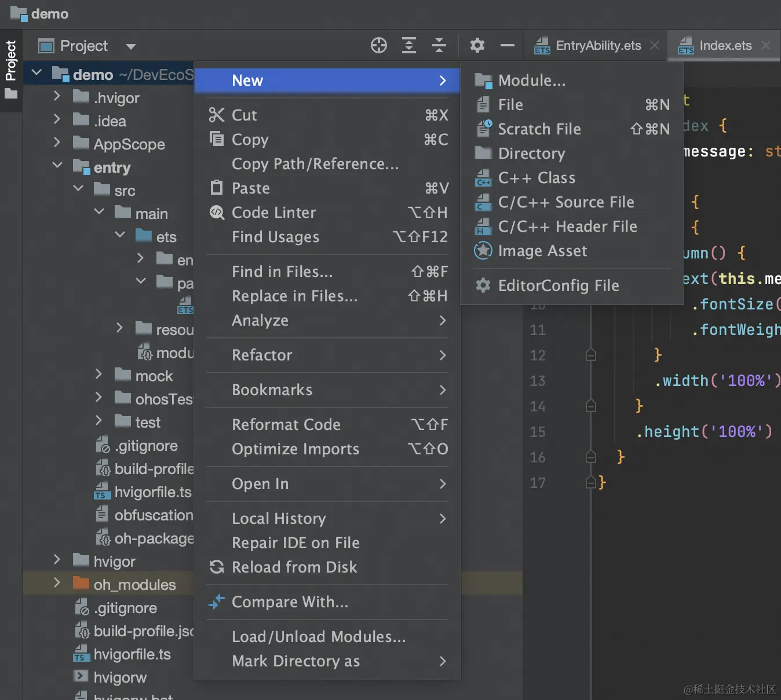Close the EntryAbility.ets tab
Screen dimensions: 781x700
pyautogui.click(x=655, y=45)
